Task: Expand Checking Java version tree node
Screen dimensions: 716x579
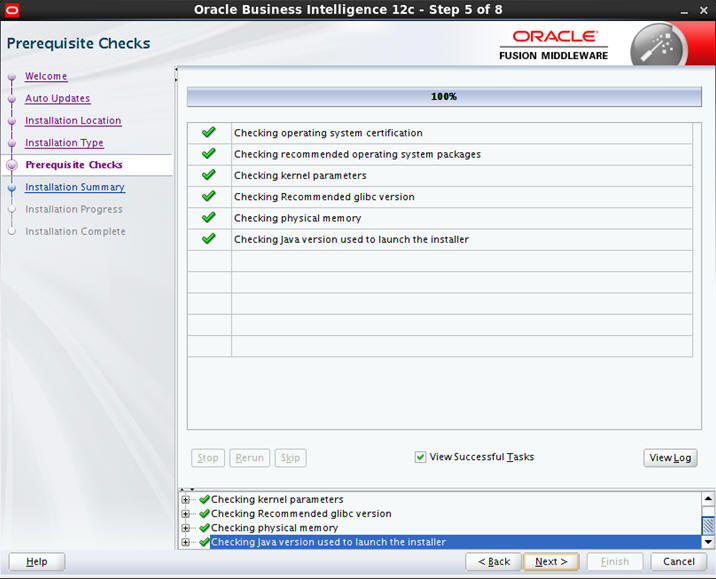Action: (185, 542)
